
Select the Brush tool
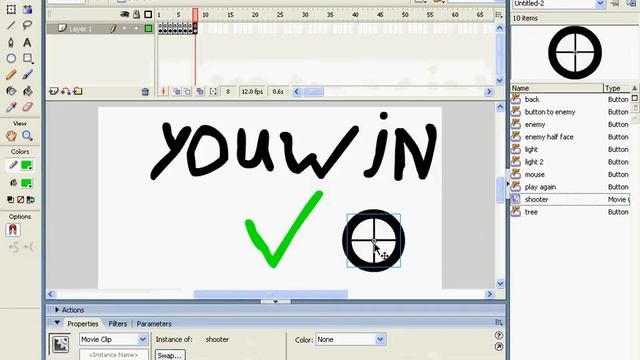click(27, 75)
